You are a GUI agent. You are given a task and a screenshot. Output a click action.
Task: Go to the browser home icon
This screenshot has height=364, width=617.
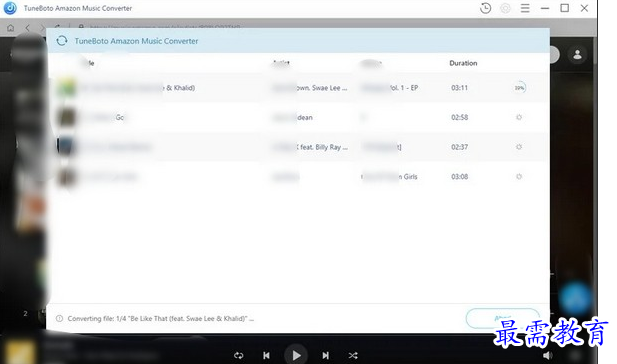pos(11,28)
